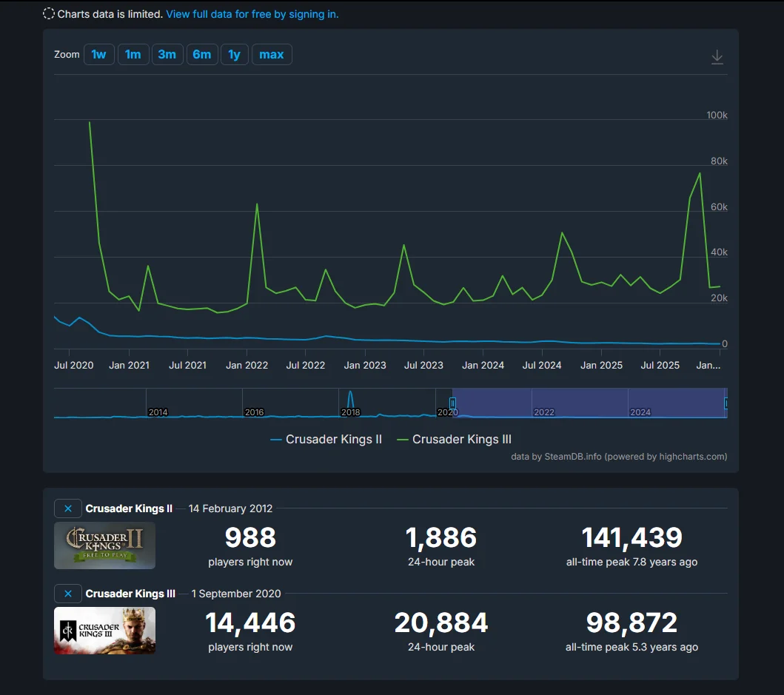Click the '100k' y-axis label
This screenshot has width=784, height=695.
pos(717,115)
